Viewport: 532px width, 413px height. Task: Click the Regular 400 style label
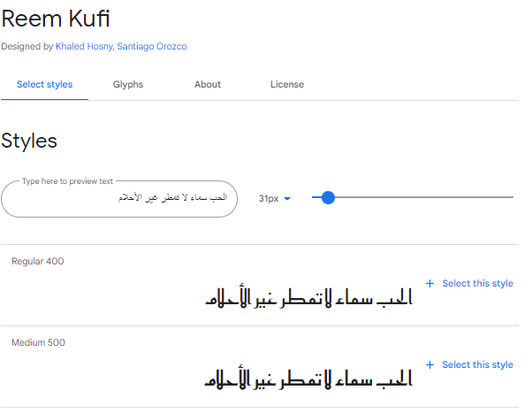38,261
